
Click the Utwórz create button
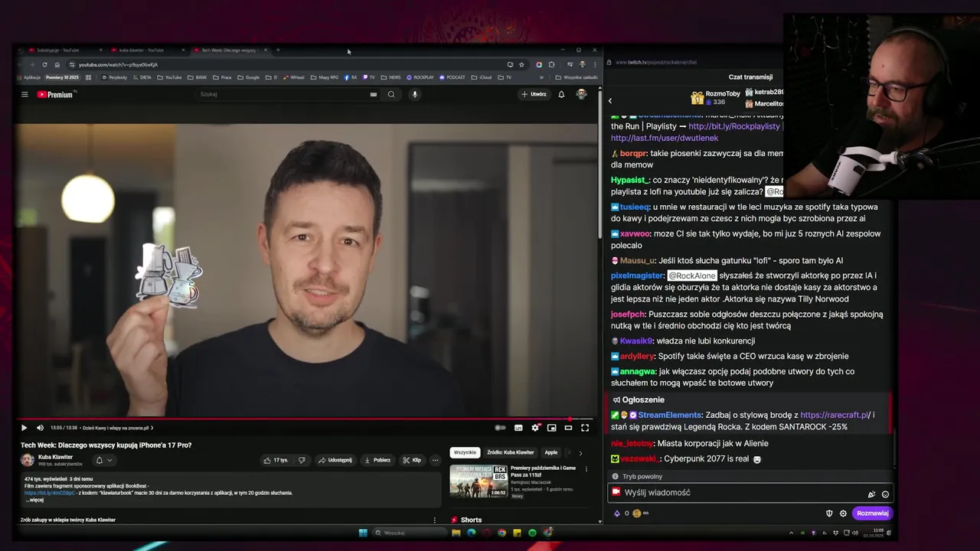click(534, 94)
